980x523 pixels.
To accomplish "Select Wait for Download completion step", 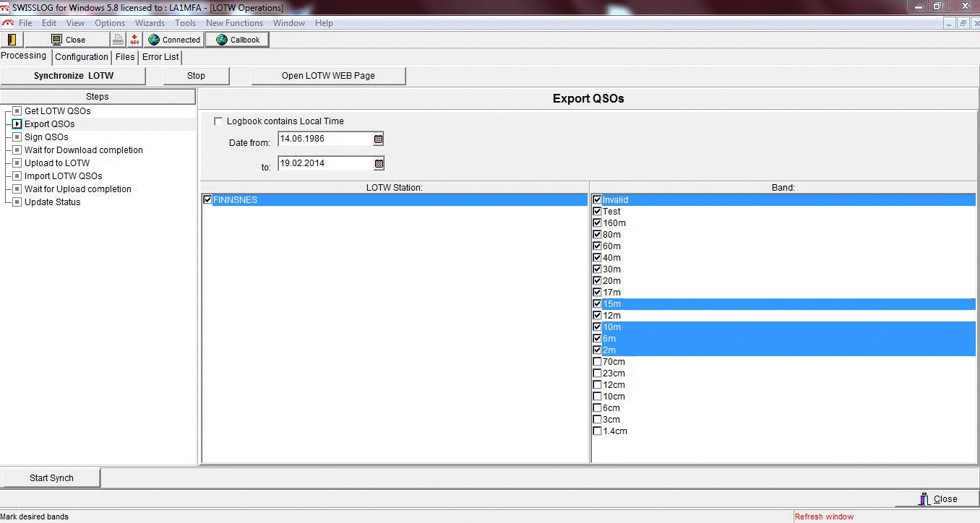I will pos(84,150).
